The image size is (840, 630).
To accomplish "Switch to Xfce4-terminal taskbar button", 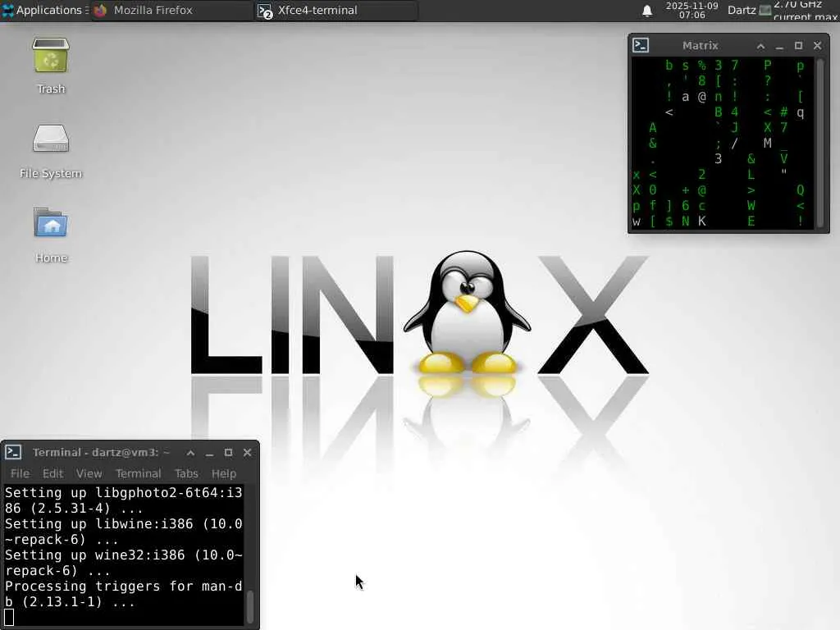I will click(336, 10).
